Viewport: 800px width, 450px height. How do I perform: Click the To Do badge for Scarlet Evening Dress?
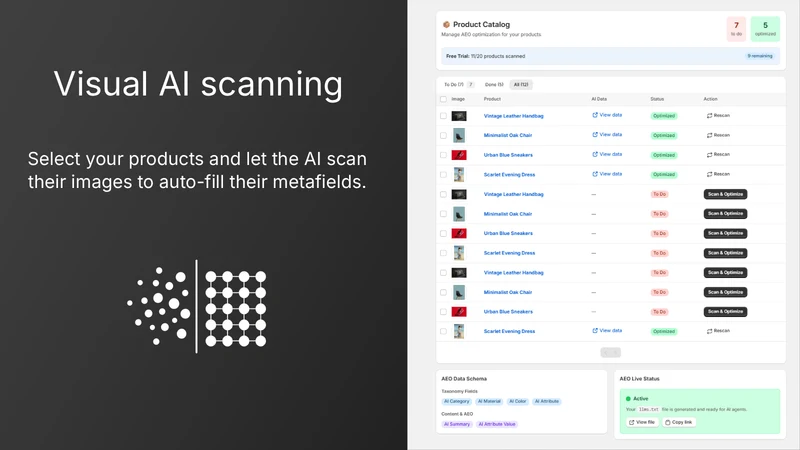coord(659,253)
